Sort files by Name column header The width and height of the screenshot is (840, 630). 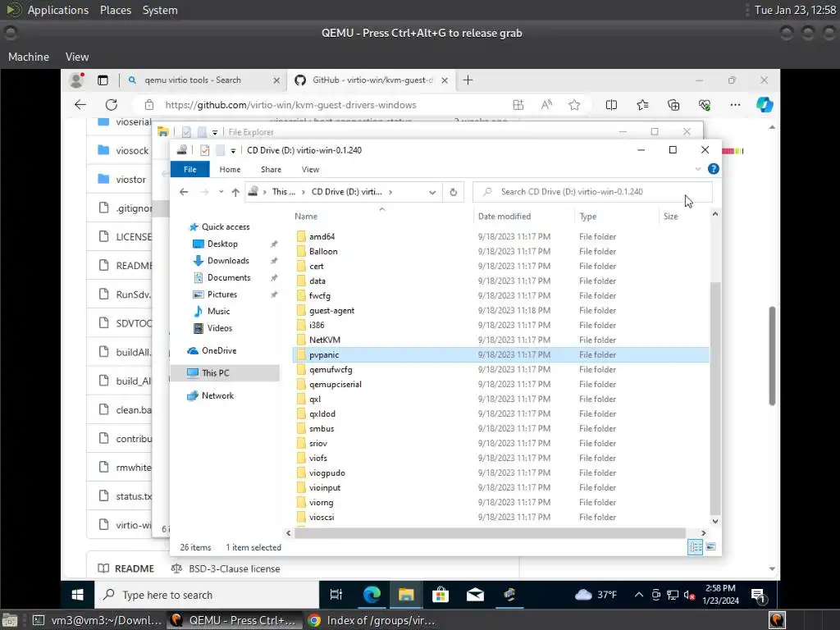(x=306, y=217)
